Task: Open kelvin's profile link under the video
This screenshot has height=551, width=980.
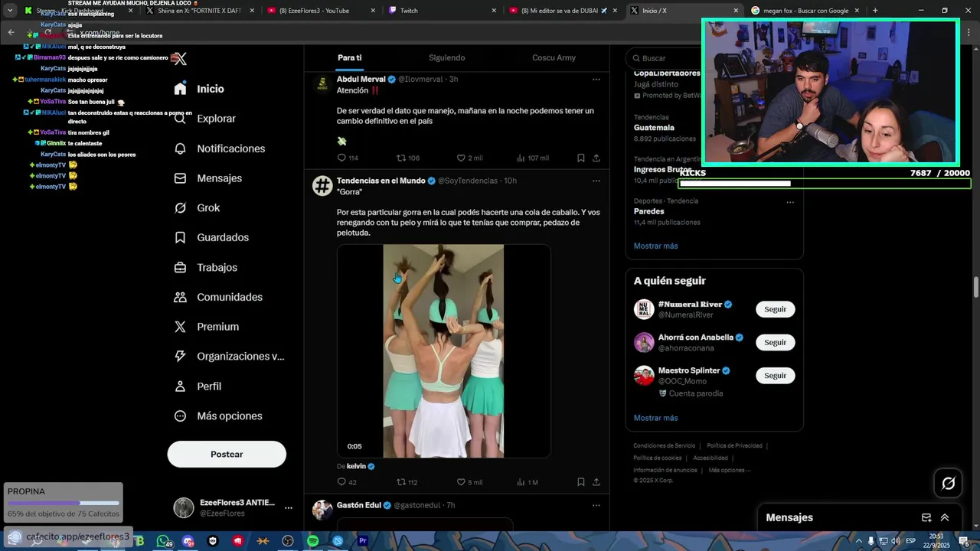Action: pyautogui.click(x=356, y=466)
